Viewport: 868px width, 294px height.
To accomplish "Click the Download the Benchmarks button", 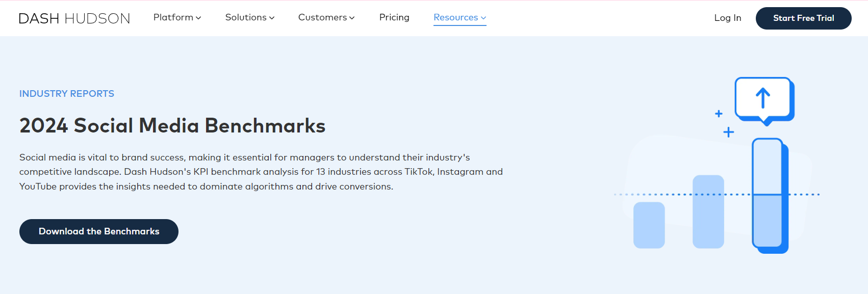I will (99, 231).
